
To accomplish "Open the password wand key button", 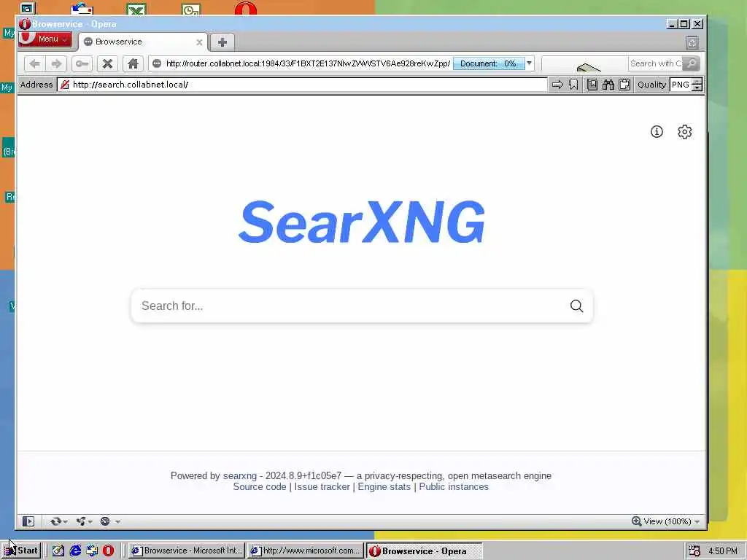I will [x=82, y=63].
